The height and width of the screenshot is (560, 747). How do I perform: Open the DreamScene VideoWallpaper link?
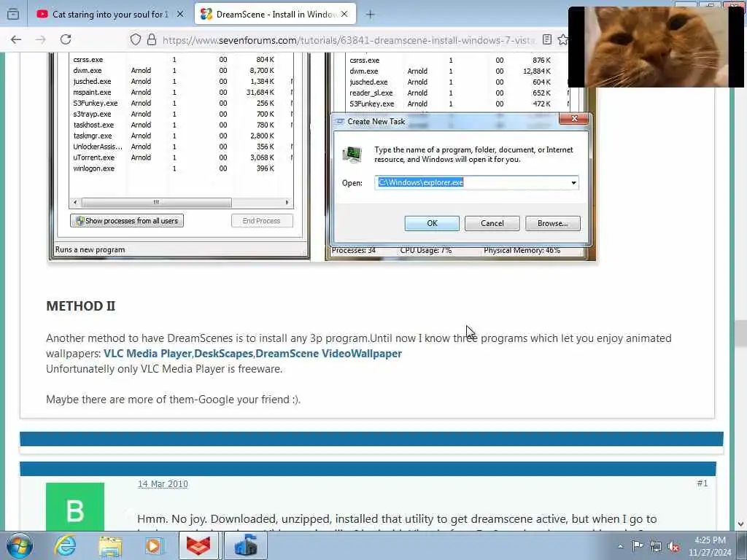(x=329, y=354)
